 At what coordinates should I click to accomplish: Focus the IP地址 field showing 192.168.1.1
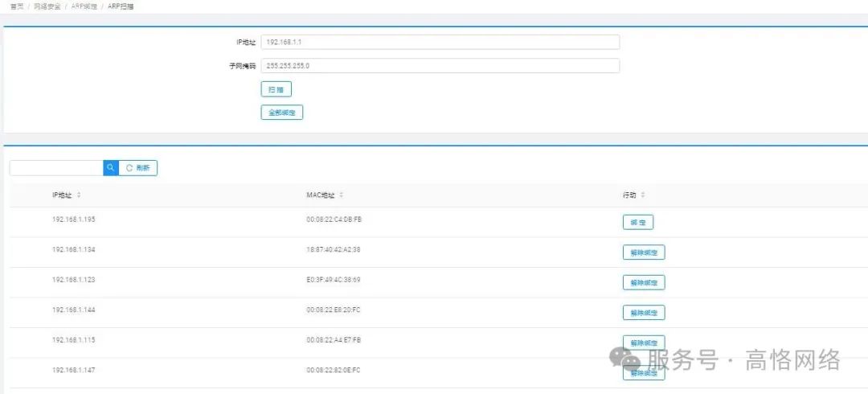click(440, 42)
